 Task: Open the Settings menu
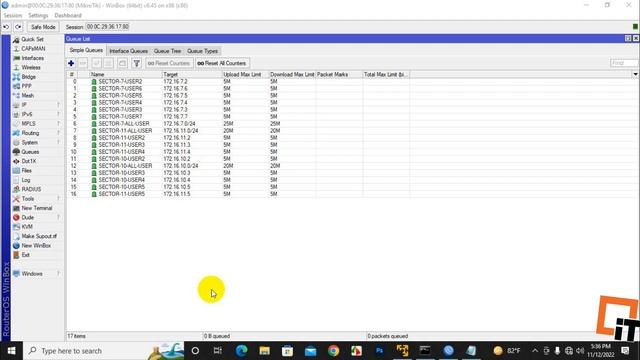click(38, 16)
